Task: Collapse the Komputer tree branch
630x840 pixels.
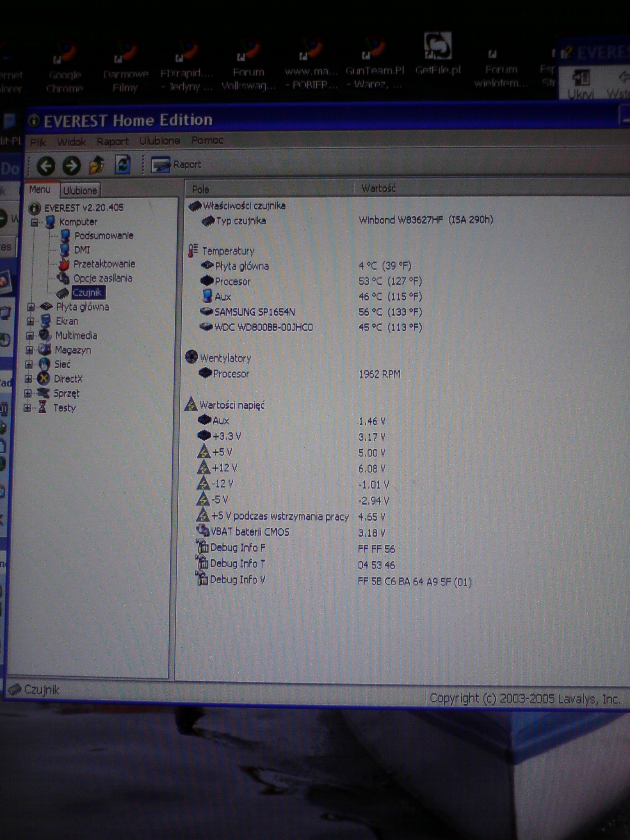Action: (x=34, y=222)
